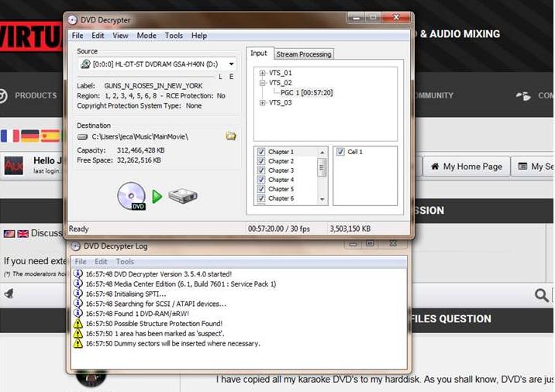Open the View menu

120,36
